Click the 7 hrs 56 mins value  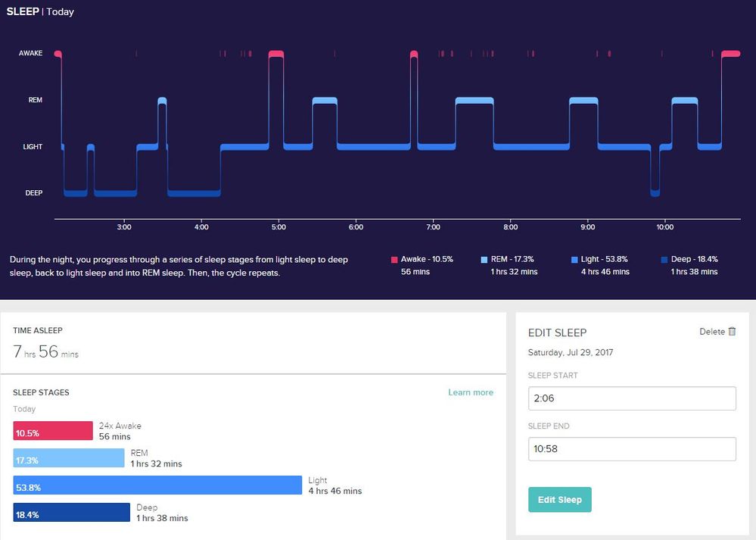(46, 352)
